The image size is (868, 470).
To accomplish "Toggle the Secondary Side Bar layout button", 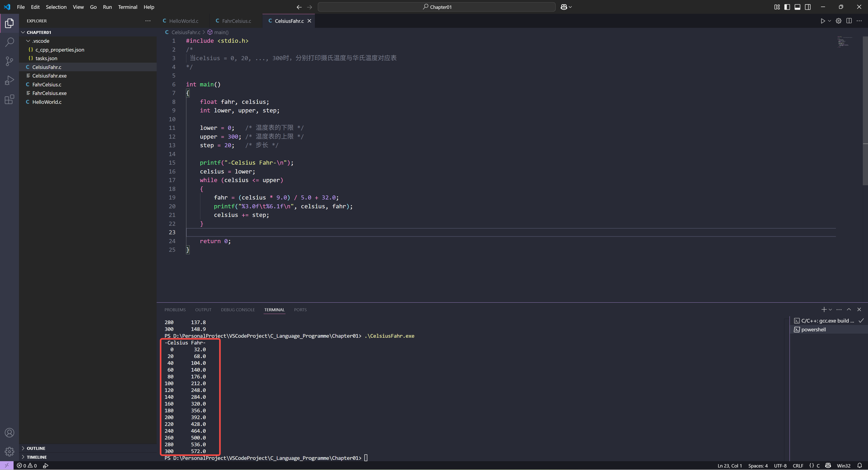I will click(808, 7).
